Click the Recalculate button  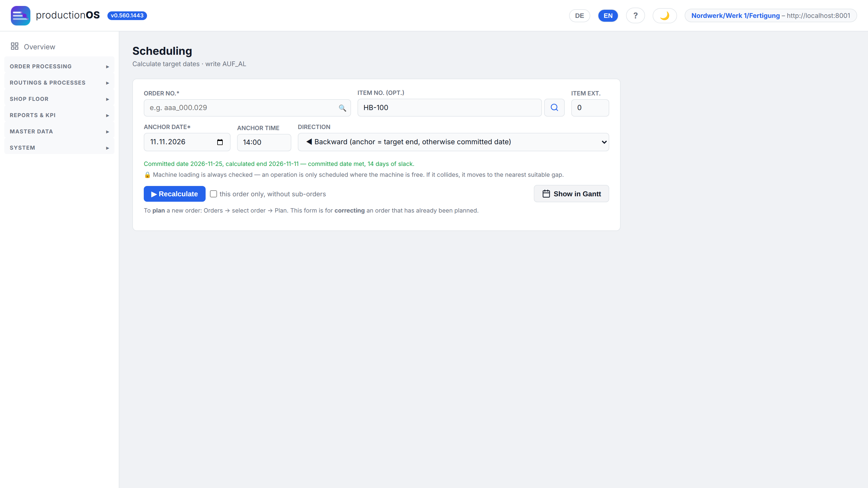coord(174,194)
